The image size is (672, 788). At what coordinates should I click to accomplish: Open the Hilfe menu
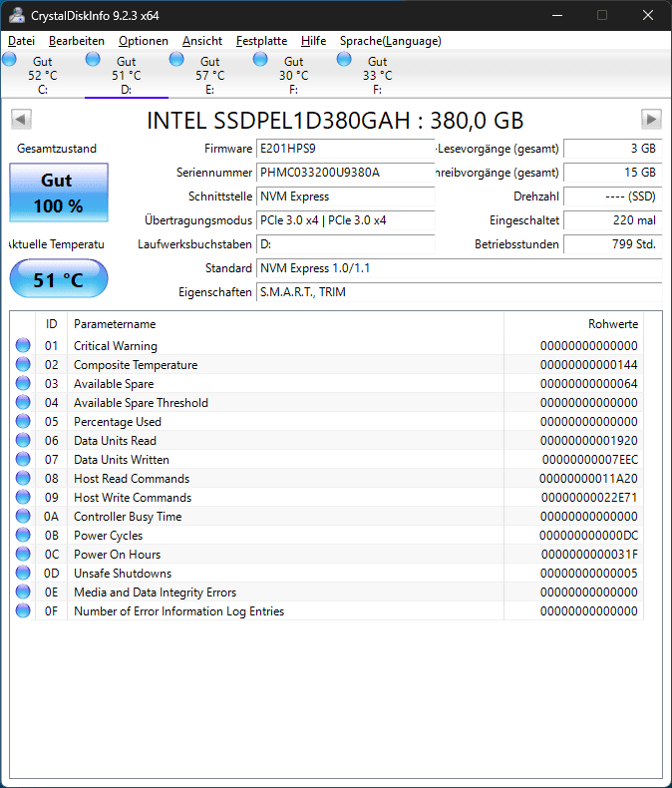click(313, 41)
